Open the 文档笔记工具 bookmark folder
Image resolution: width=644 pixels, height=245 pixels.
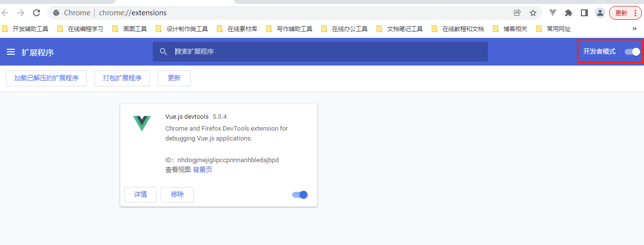pos(400,29)
